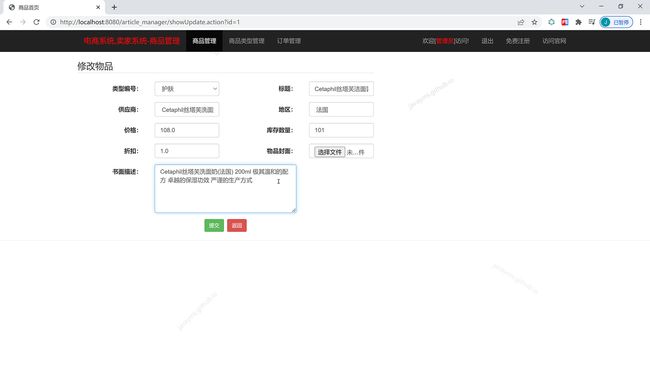The image size is (650, 366).
Task: Open the 免费注册 link
Action: pos(517,41)
